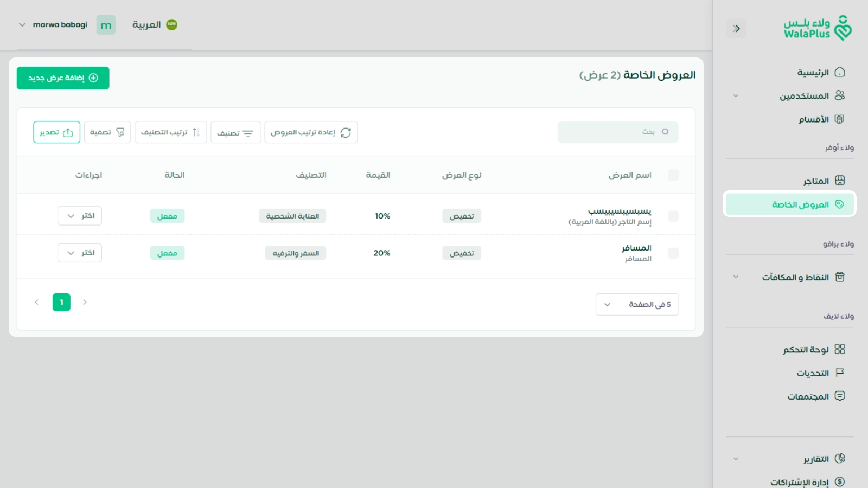
Task: Switch language via العربية label
Action: coord(146,24)
